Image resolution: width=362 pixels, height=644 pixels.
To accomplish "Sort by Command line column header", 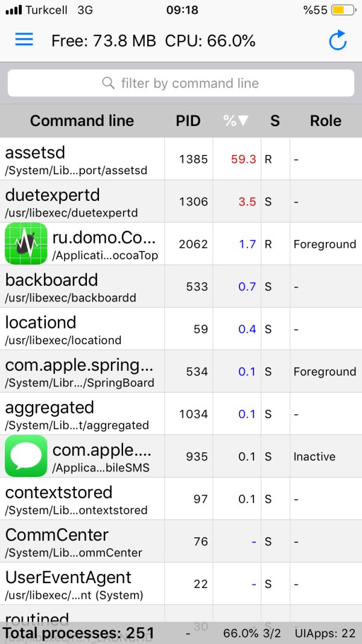I will (82, 121).
